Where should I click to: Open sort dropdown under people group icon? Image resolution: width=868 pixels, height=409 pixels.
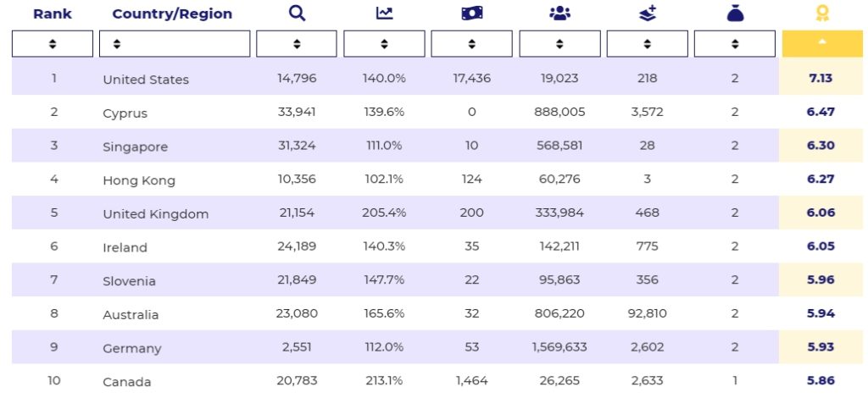(x=559, y=44)
